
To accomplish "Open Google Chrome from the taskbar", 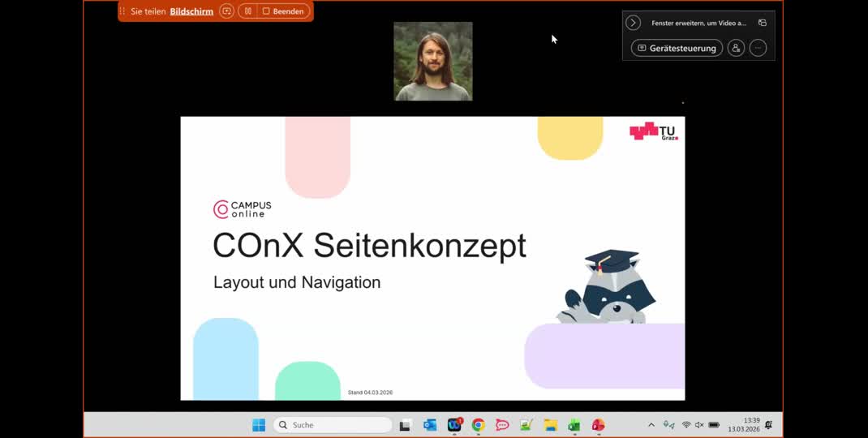I will [x=479, y=425].
